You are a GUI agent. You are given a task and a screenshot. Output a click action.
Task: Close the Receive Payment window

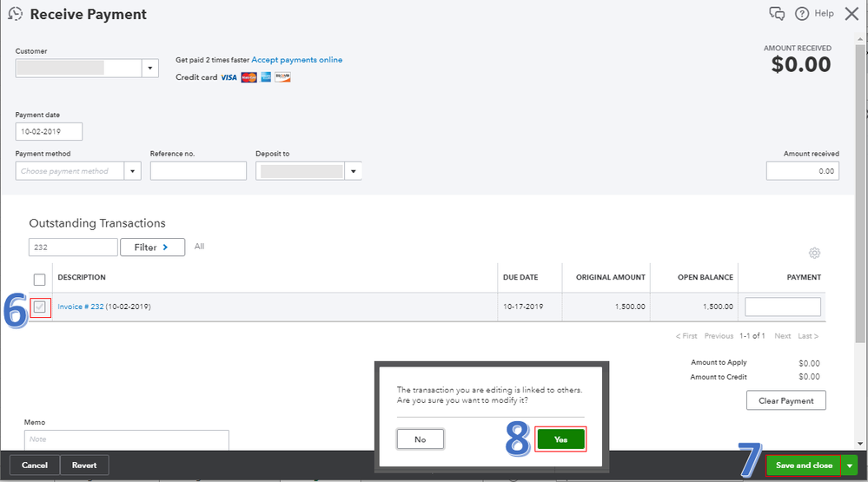[852, 14]
